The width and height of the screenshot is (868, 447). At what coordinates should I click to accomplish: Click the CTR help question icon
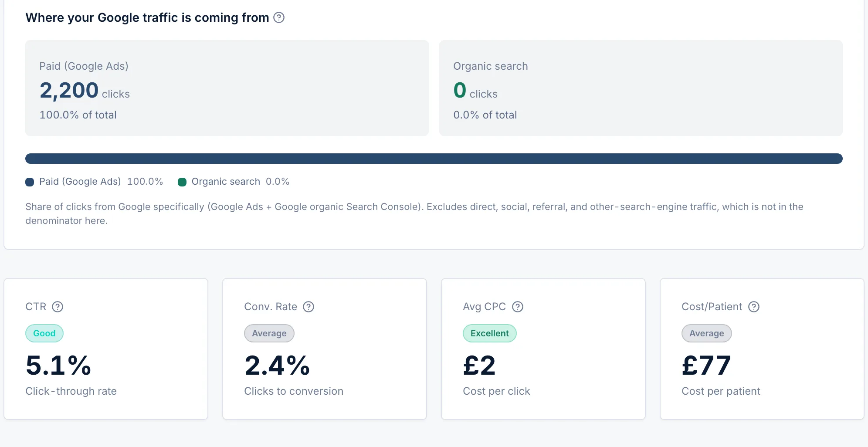[x=58, y=307]
